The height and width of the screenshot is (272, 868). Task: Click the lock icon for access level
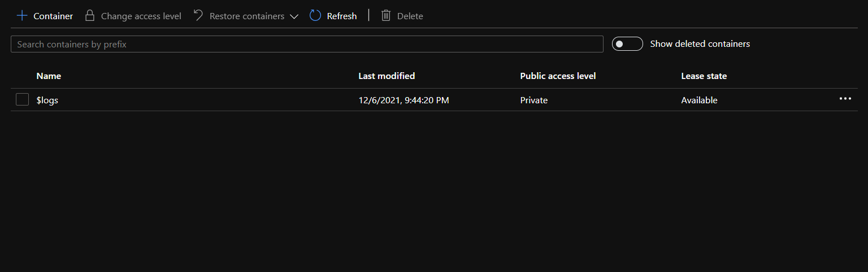[89, 16]
